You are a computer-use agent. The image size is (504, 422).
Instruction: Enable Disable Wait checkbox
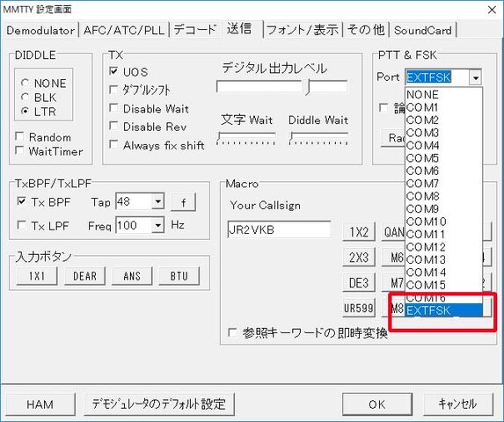tap(113, 108)
